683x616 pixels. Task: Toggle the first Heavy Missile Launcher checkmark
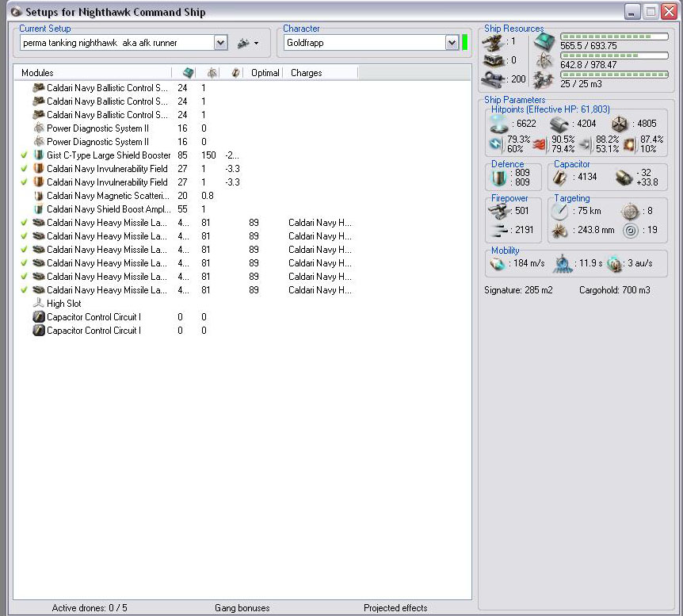[24, 222]
